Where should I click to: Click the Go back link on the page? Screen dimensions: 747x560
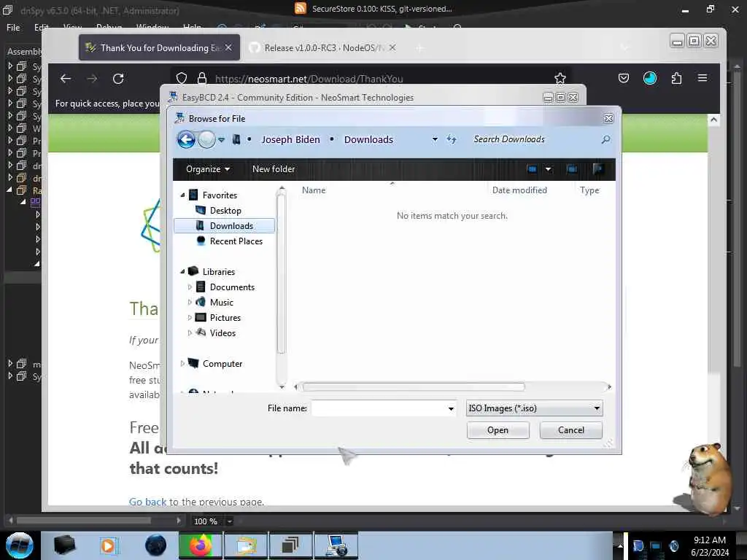click(147, 502)
